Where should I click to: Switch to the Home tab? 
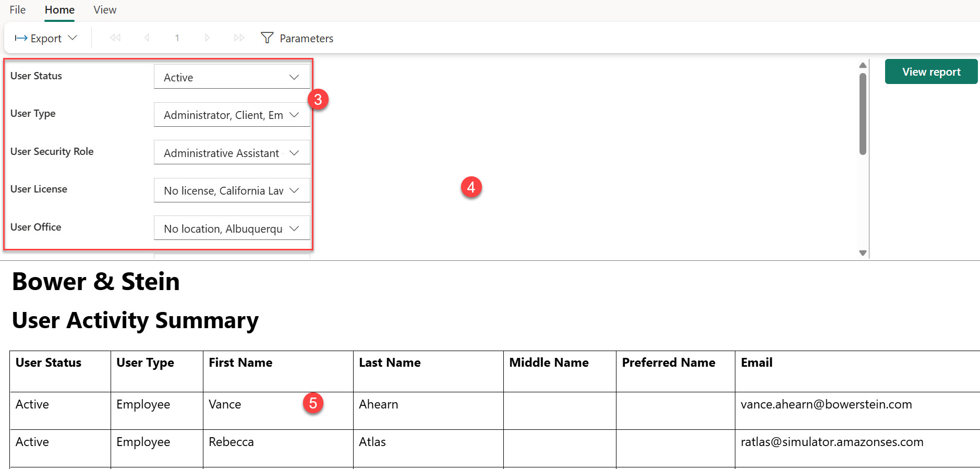click(59, 10)
